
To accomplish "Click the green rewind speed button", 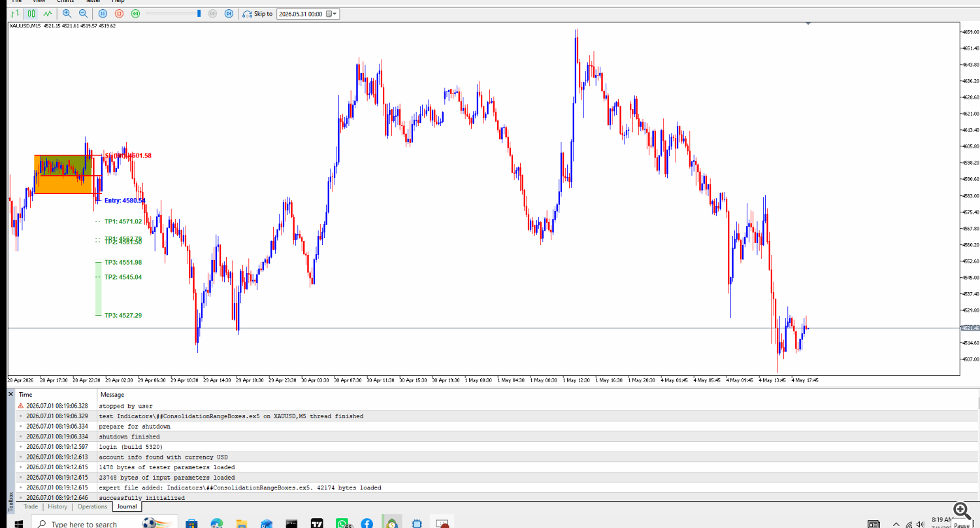I will pyautogui.click(x=135, y=13).
